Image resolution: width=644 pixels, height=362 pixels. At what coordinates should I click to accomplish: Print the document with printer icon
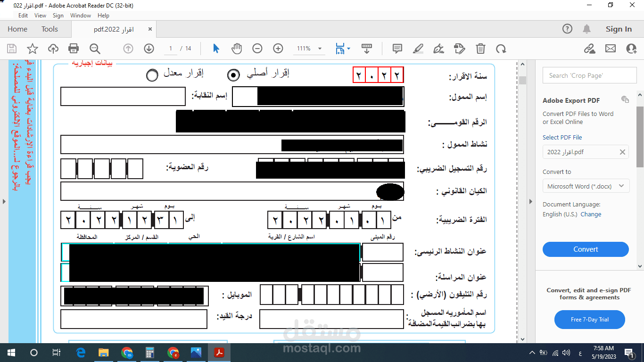click(x=74, y=49)
